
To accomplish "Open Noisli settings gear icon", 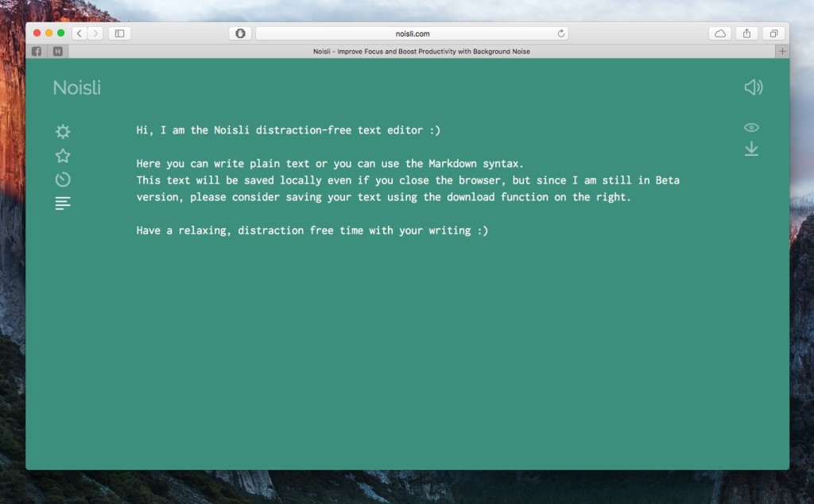I will pos(63,131).
